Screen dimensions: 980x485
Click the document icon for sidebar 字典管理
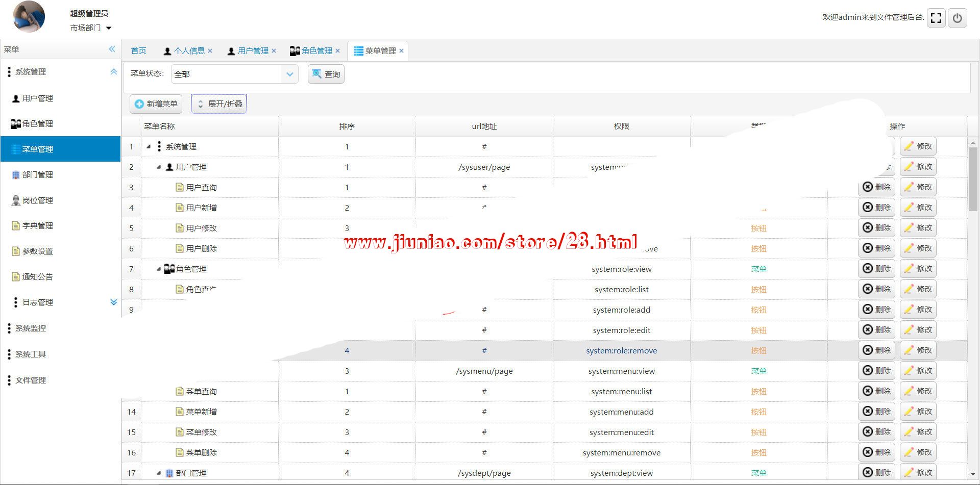pos(16,225)
